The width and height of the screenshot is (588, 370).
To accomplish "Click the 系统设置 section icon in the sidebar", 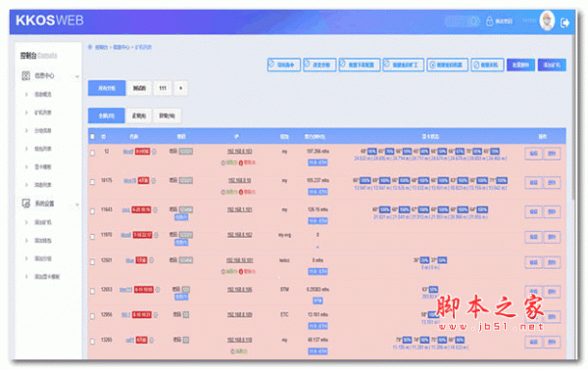I will pos(25,204).
